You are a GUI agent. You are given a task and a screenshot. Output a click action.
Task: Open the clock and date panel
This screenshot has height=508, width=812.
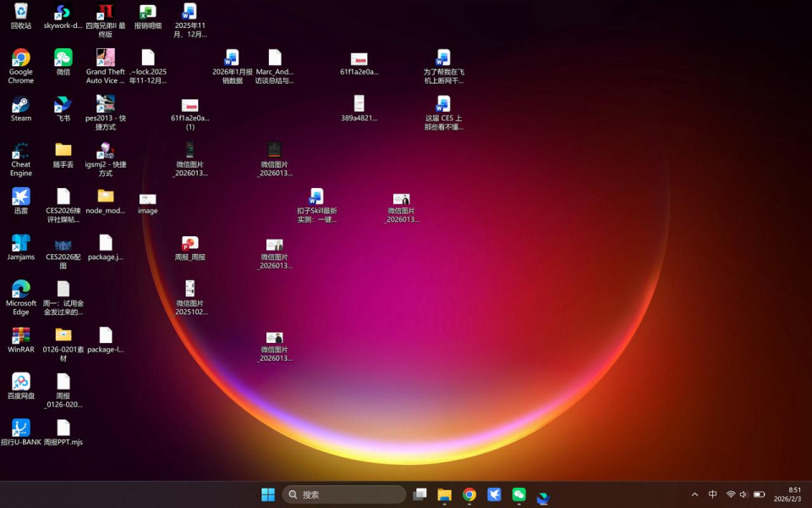click(787, 494)
